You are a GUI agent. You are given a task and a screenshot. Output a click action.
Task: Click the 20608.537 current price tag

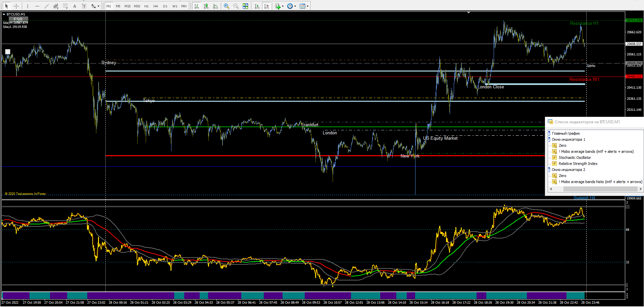tap(634, 44)
